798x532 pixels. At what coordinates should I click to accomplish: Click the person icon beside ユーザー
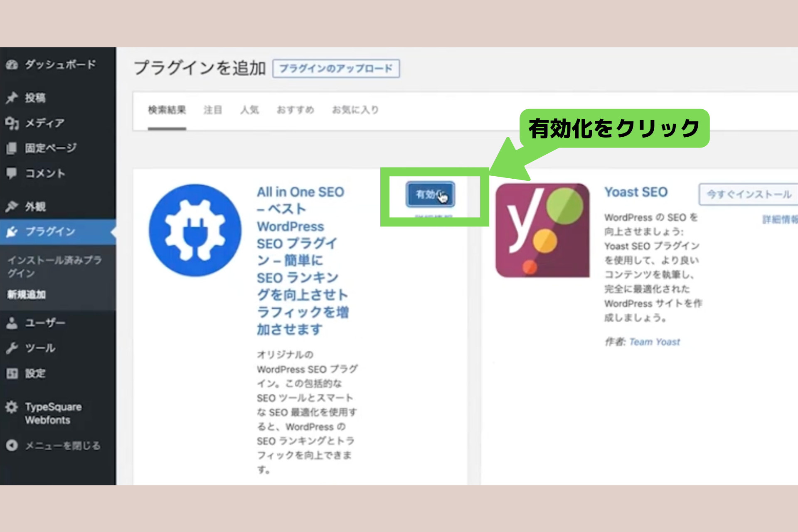point(12,323)
